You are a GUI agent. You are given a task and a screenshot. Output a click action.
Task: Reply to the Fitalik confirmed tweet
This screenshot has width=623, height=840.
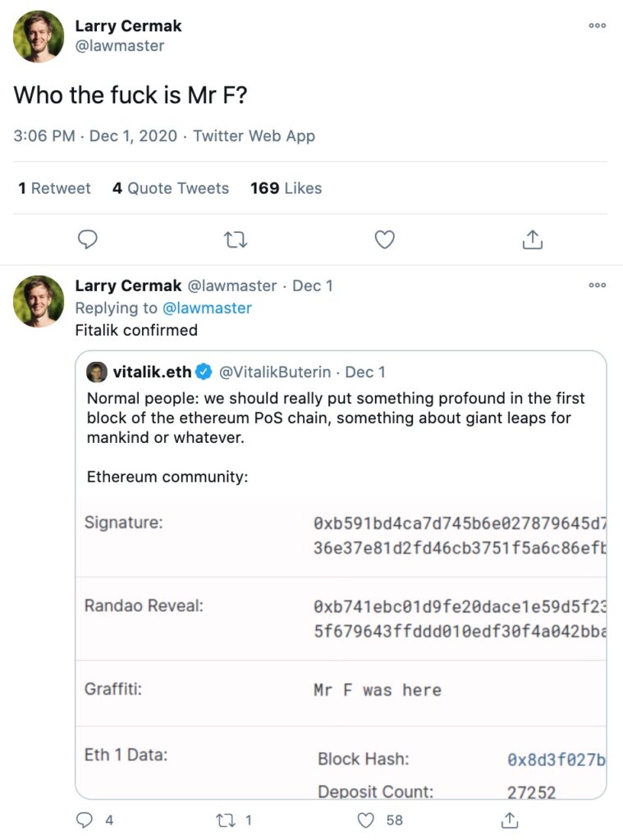click(x=85, y=819)
